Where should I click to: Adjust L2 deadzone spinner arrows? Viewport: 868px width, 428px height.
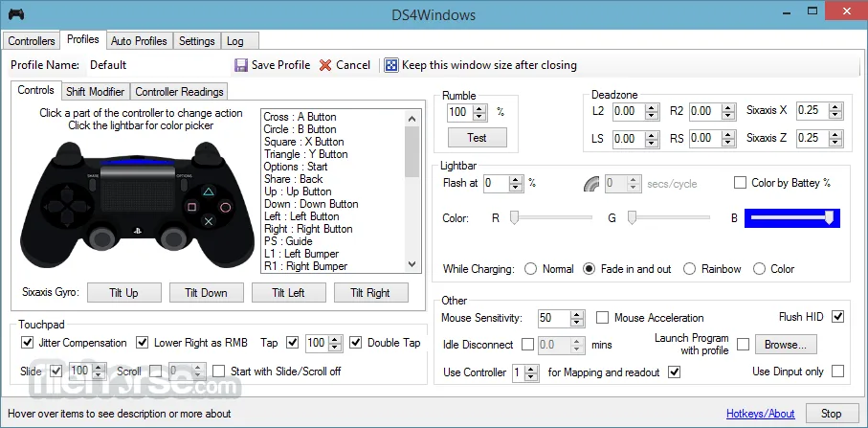pos(653,111)
